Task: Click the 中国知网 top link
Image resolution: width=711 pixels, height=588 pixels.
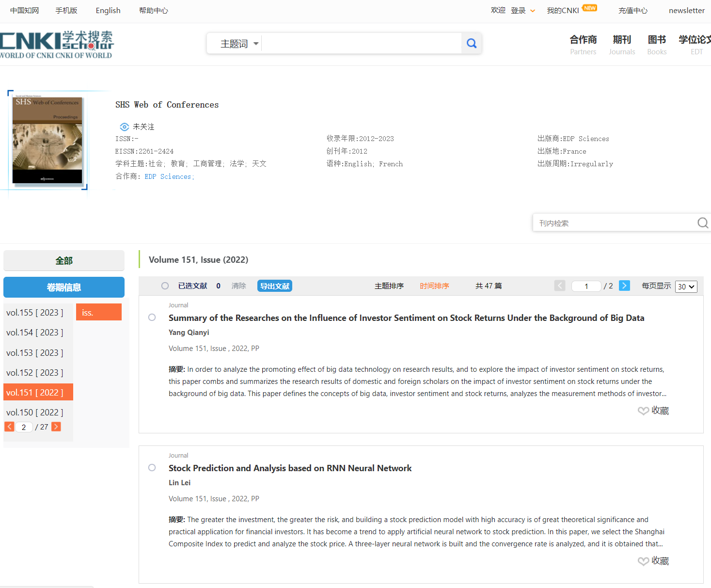Action: click(25, 11)
